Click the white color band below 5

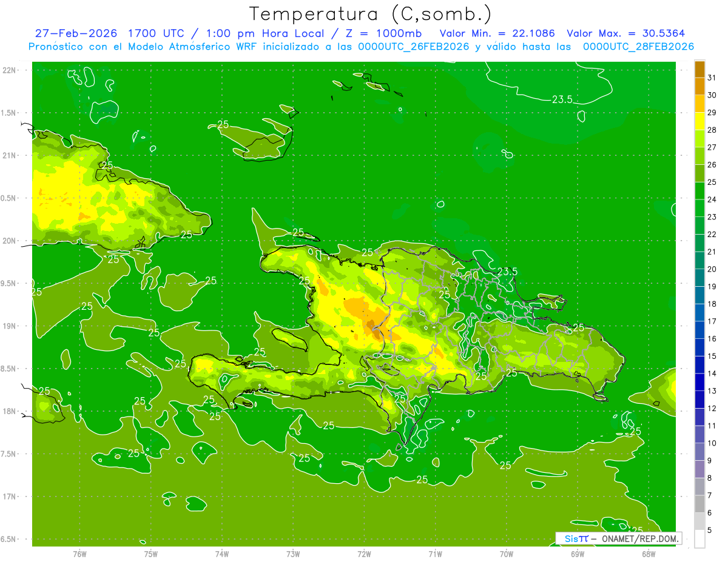coord(700,539)
